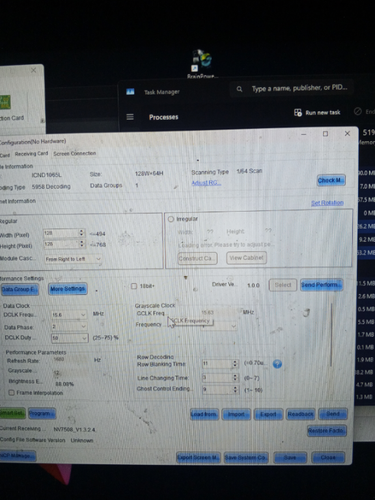This screenshot has width=375, height=500.
Task: Open the Processes page in Task Manager
Action: [x=163, y=117]
